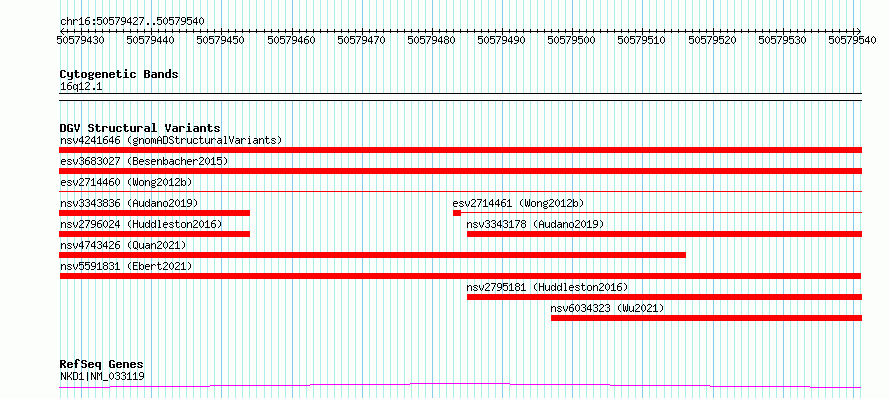
Task: Click the red bar under nsv4743426
Action: point(372,255)
